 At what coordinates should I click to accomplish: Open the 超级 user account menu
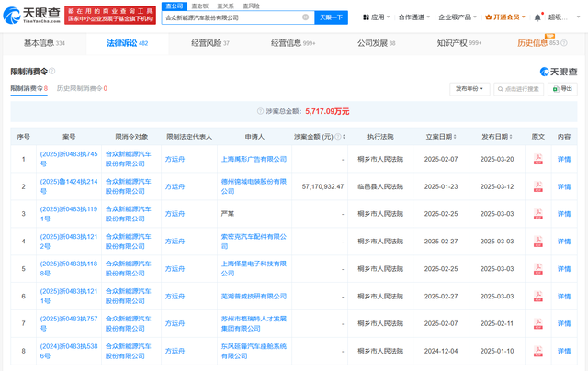coord(563,17)
